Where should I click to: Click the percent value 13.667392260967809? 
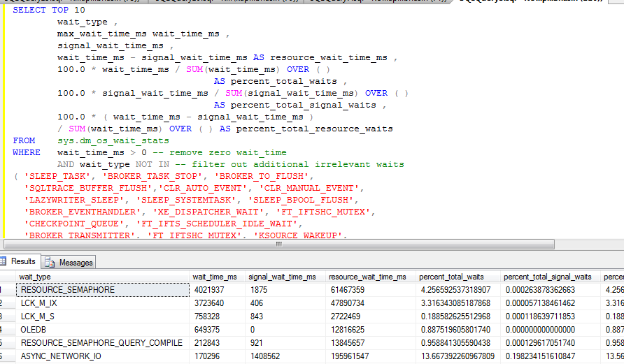point(458,356)
